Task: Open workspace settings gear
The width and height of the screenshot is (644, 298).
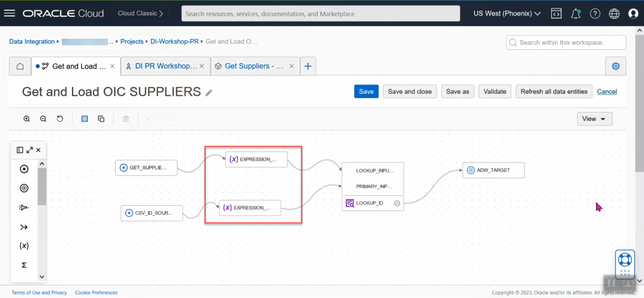Action: click(615, 66)
